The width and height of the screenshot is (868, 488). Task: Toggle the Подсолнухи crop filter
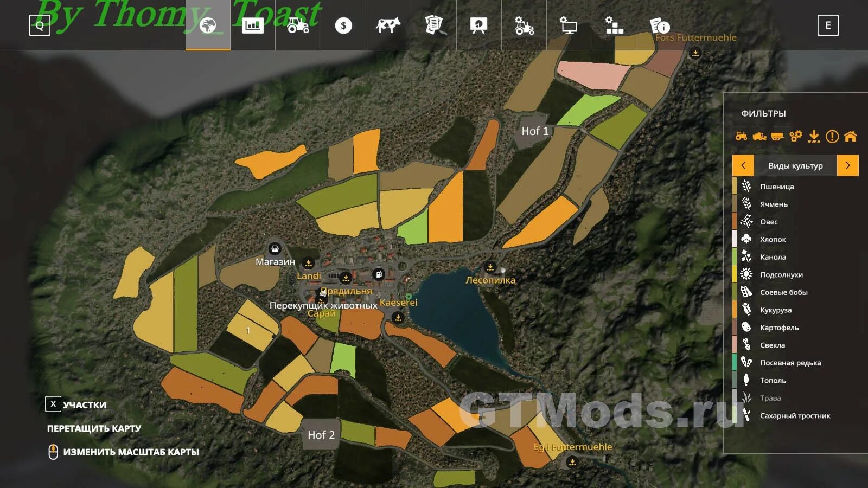(x=796, y=274)
